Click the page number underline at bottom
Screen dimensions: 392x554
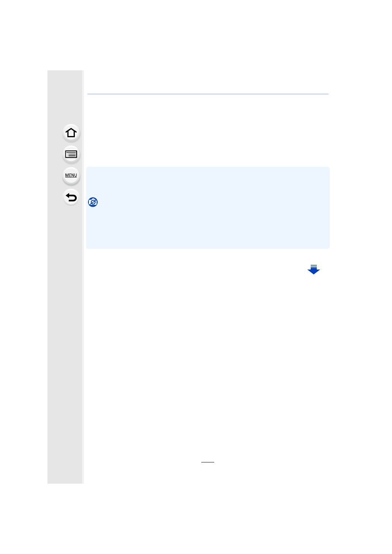click(x=208, y=462)
